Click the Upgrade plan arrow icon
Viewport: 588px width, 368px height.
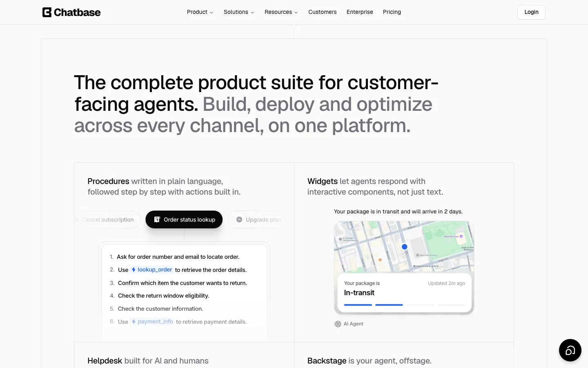click(239, 220)
